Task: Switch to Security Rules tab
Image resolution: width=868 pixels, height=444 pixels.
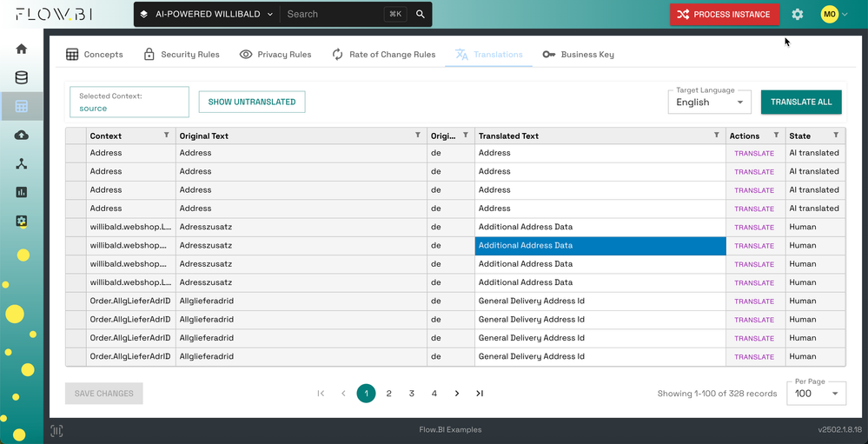Action: pyautogui.click(x=182, y=54)
